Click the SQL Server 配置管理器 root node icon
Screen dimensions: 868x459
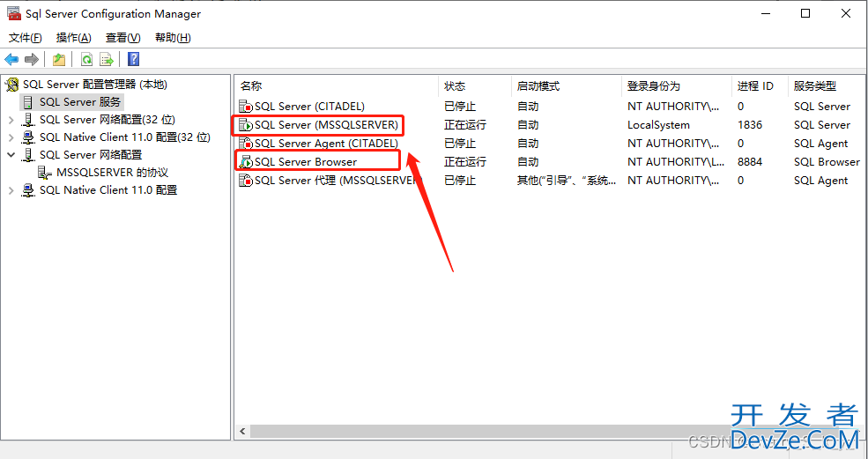11,85
